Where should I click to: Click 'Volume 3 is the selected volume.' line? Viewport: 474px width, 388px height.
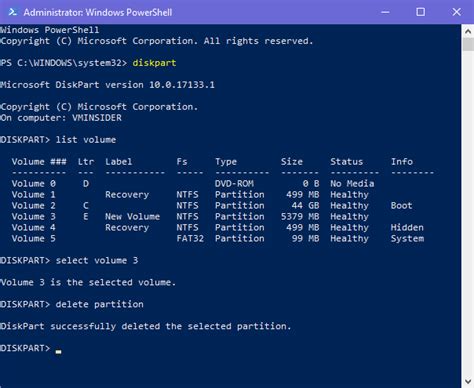click(x=88, y=283)
